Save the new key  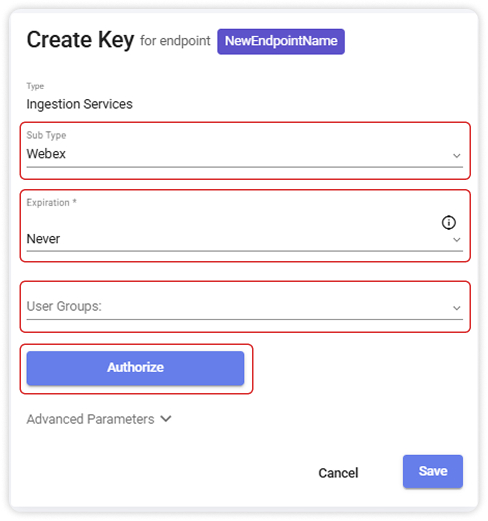coord(433,471)
